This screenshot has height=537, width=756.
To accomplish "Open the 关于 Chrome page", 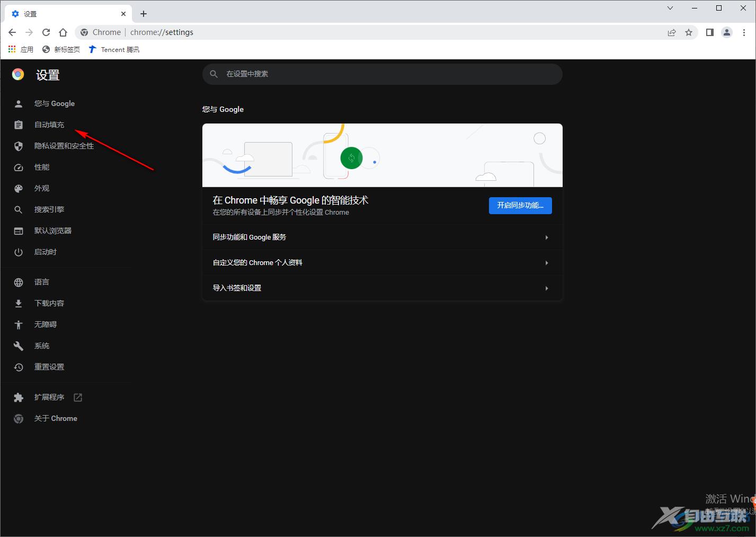I will point(56,418).
